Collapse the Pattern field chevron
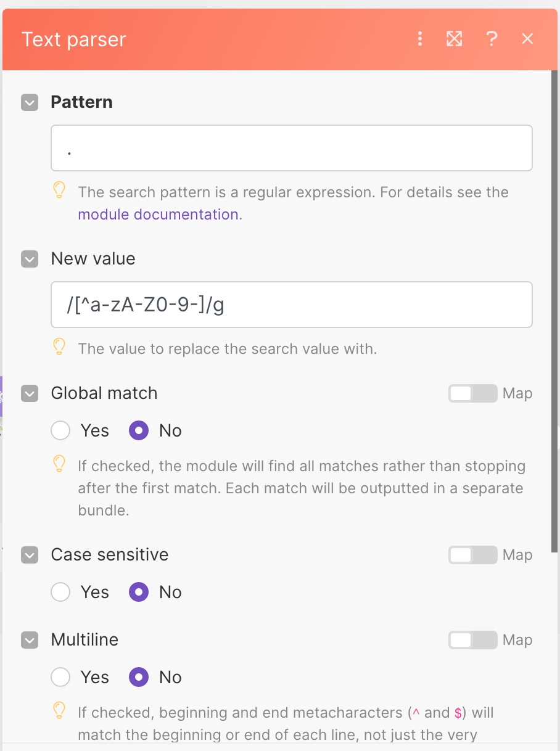The height and width of the screenshot is (751, 560). (30, 102)
